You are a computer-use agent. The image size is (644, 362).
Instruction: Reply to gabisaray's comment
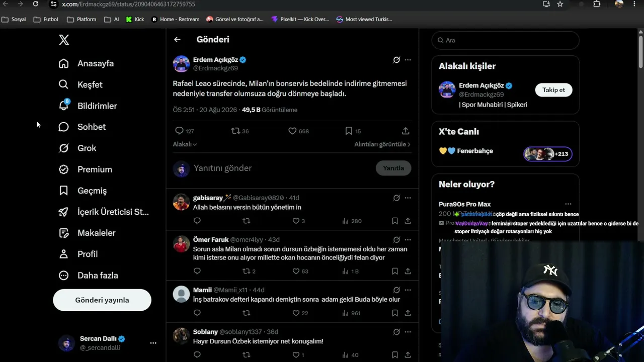click(197, 221)
